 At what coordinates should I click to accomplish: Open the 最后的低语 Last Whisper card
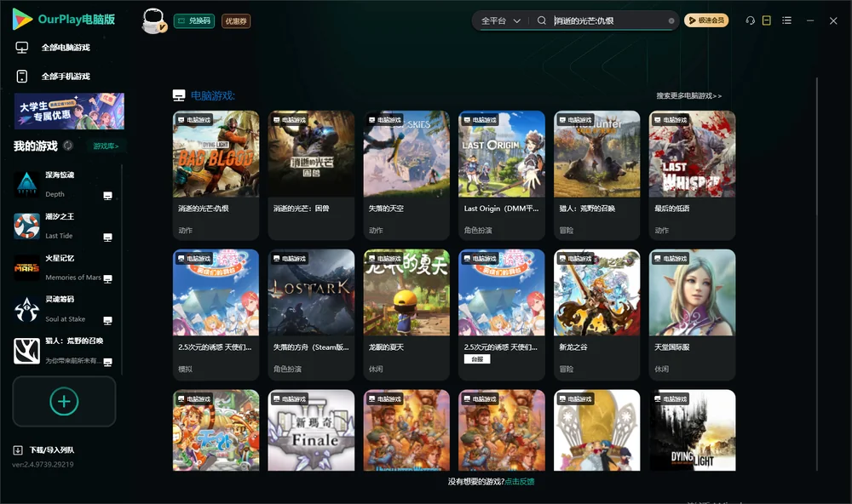[692, 175]
